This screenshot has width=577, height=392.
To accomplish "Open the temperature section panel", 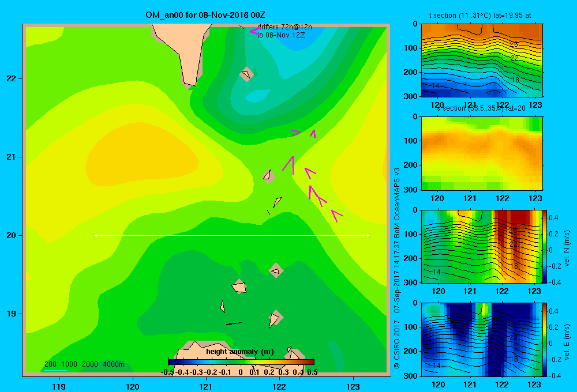I will pyautogui.click(x=482, y=61).
